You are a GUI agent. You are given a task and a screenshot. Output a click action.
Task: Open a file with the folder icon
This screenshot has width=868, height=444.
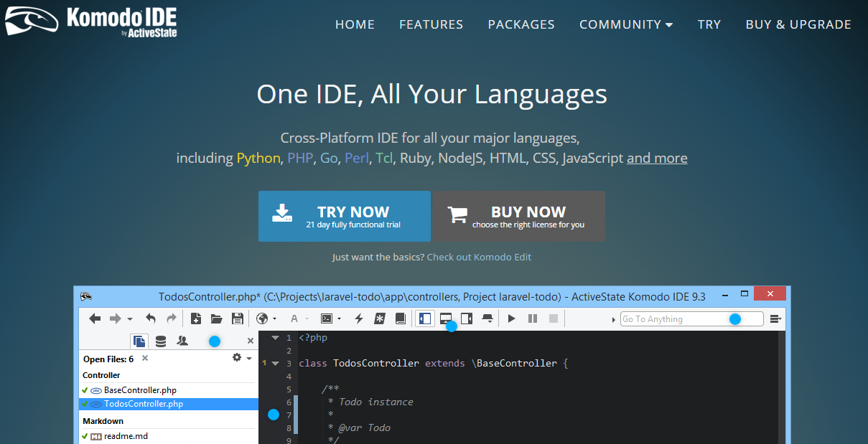coord(216,318)
